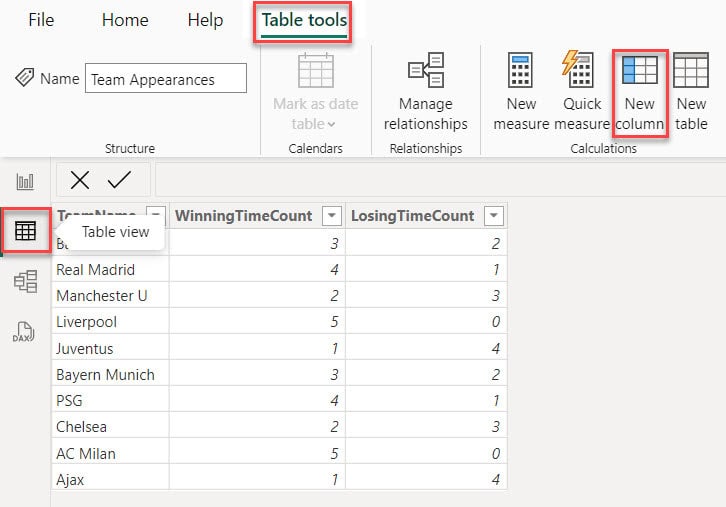Select Real Madrid's losing count value 1
The image size is (726, 507).
[426, 269]
